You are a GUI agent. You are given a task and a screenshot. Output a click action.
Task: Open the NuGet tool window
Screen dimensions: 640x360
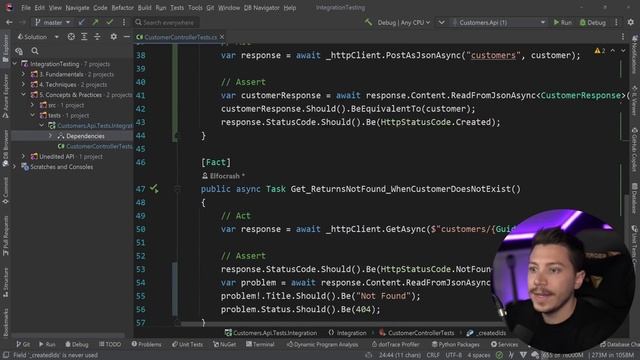[x=224, y=344]
